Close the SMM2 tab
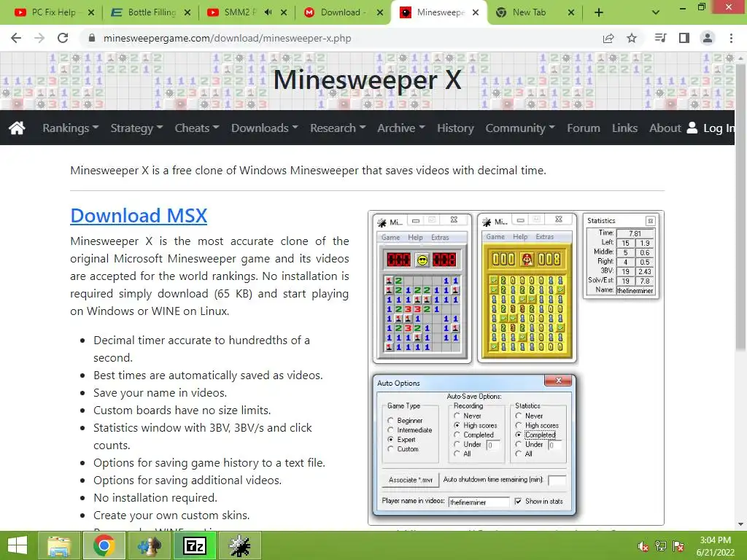This screenshot has height=560, width=747. pyautogui.click(x=284, y=13)
